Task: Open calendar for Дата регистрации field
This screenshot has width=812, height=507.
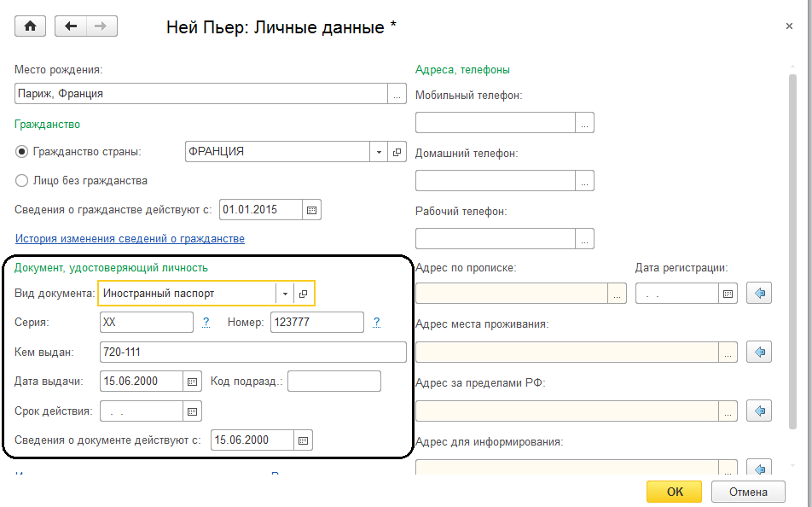Action: 728,294
